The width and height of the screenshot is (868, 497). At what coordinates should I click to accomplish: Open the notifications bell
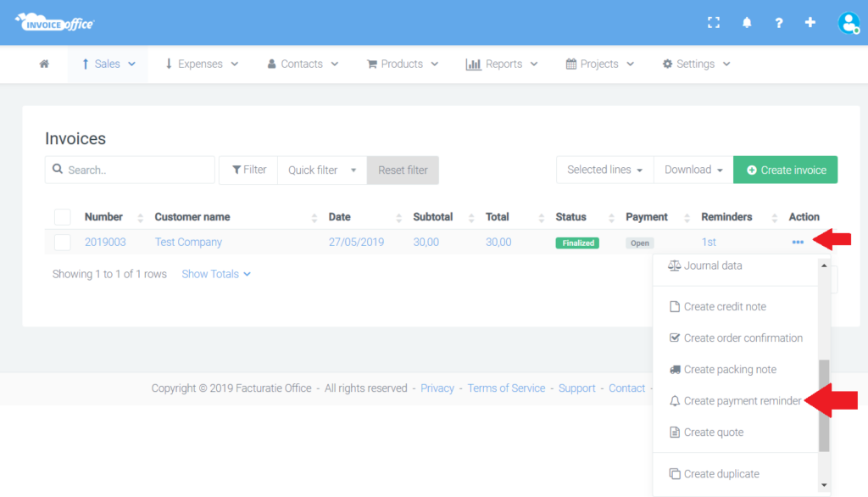(747, 22)
